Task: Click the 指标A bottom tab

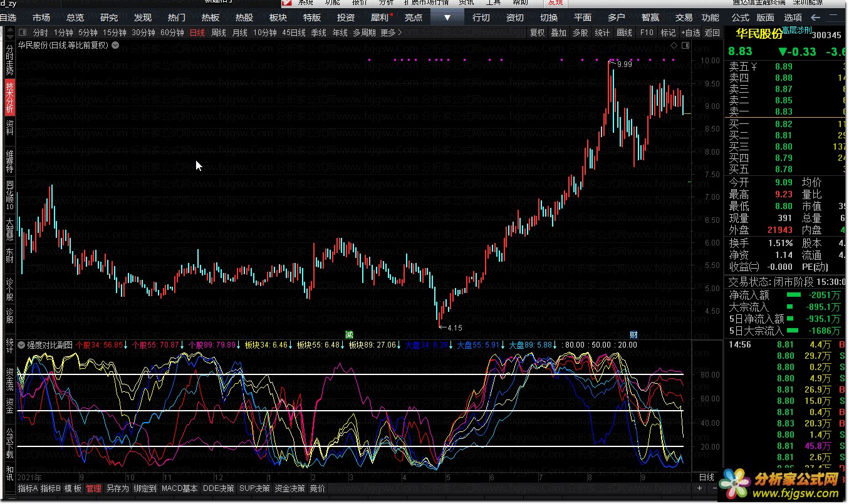Action: click(x=28, y=488)
